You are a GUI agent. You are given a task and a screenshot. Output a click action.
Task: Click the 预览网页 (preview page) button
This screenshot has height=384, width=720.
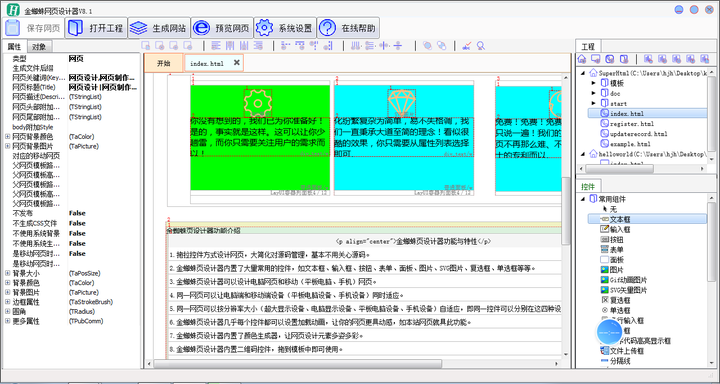point(221,28)
